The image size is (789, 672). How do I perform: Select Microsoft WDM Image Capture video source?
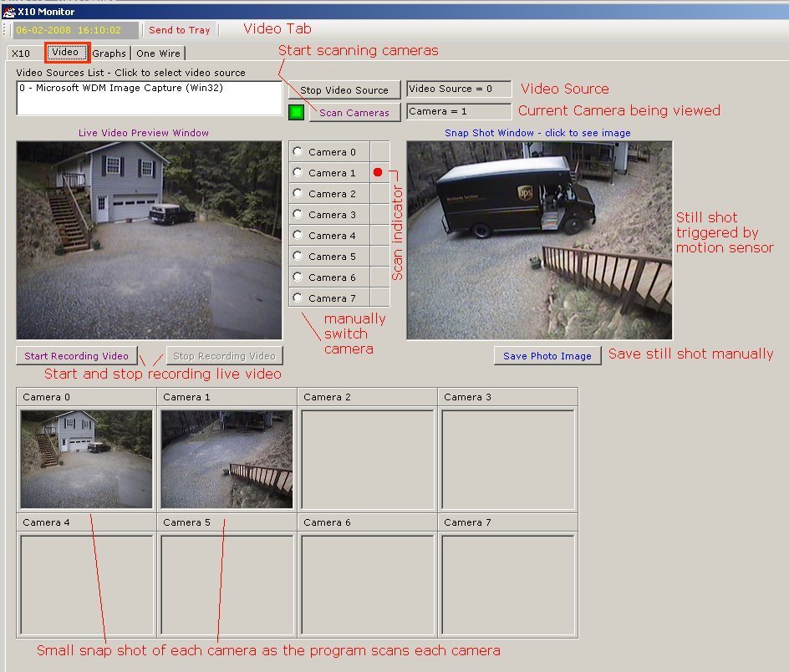[x=120, y=88]
